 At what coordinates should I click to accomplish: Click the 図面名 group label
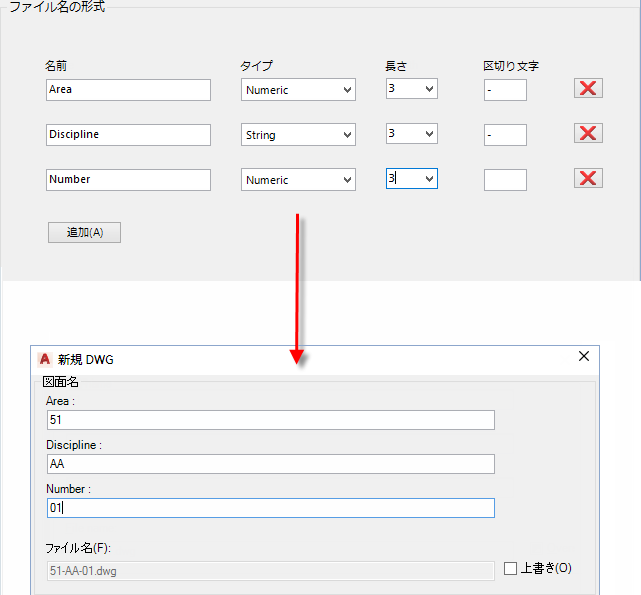click(61, 382)
